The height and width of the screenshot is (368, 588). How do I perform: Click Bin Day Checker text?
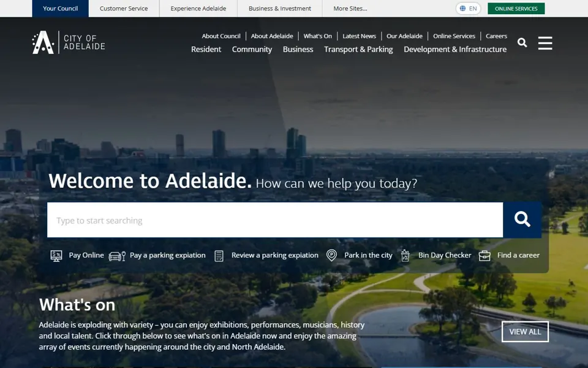point(445,255)
